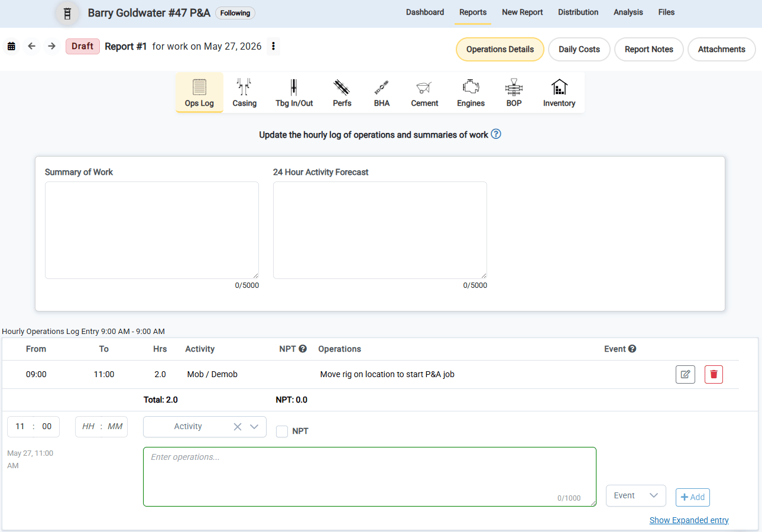Go to previous report with left arrow
This screenshot has height=532, width=762.
click(x=32, y=46)
